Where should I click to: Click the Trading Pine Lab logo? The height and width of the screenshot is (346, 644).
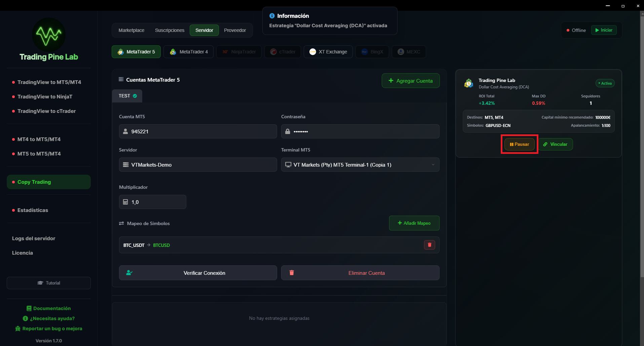[49, 35]
